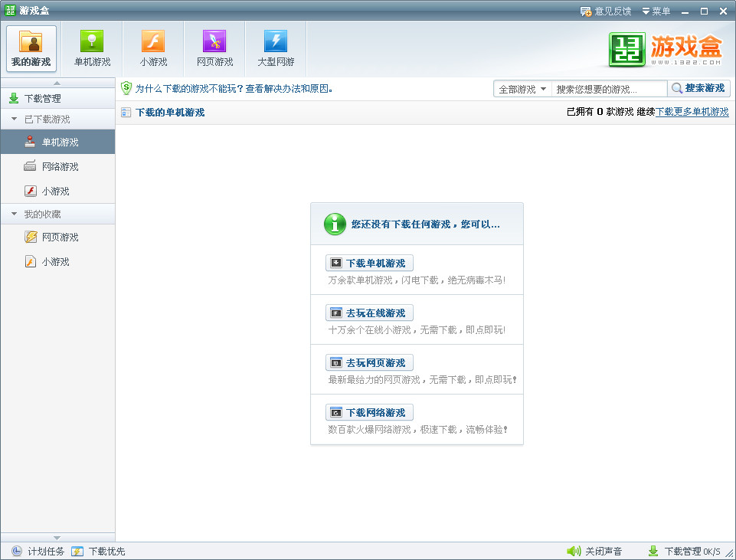Click the list icon beside 下载的单机游戏
Screen dimensions: 736x560
pos(126,112)
